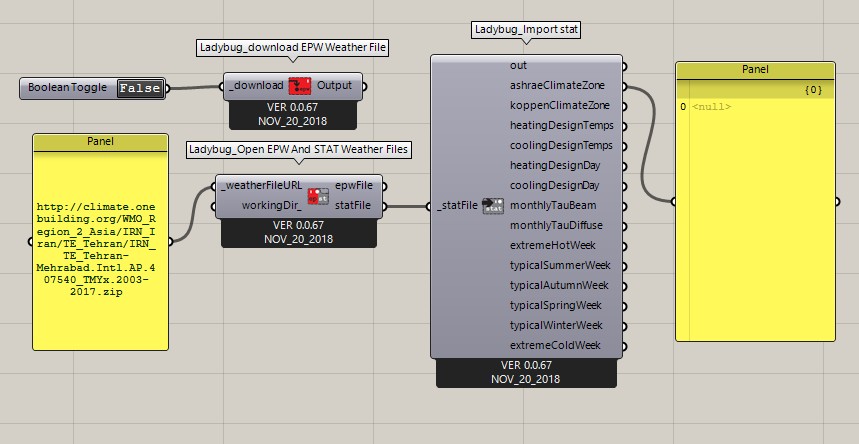859x444 pixels.
Task: Click the {0} path header in panel
Action: [x=814, y=90]
